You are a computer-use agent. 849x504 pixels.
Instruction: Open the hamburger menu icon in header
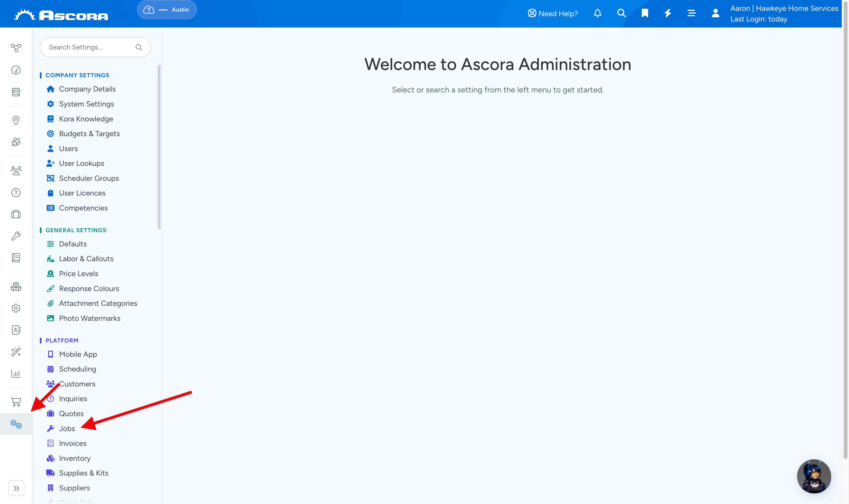coord(691,13)
